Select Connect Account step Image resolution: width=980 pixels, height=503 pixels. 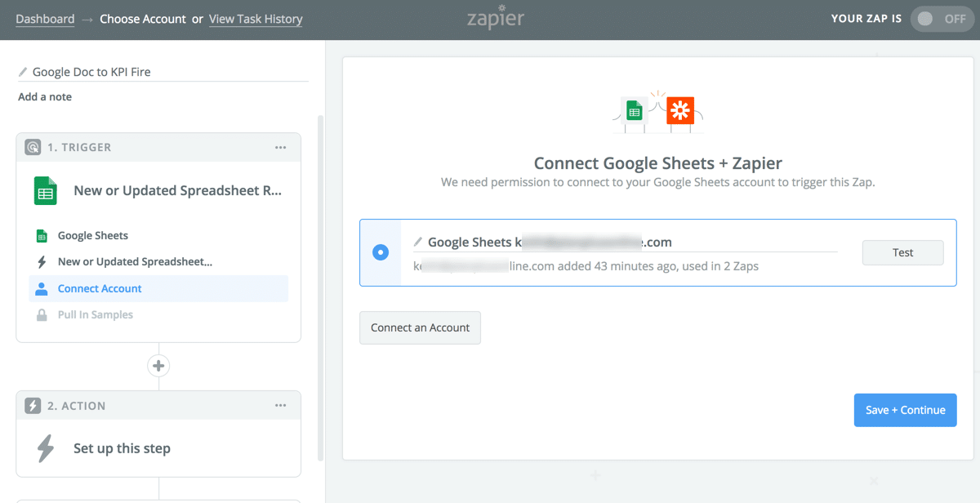(159, 288)
